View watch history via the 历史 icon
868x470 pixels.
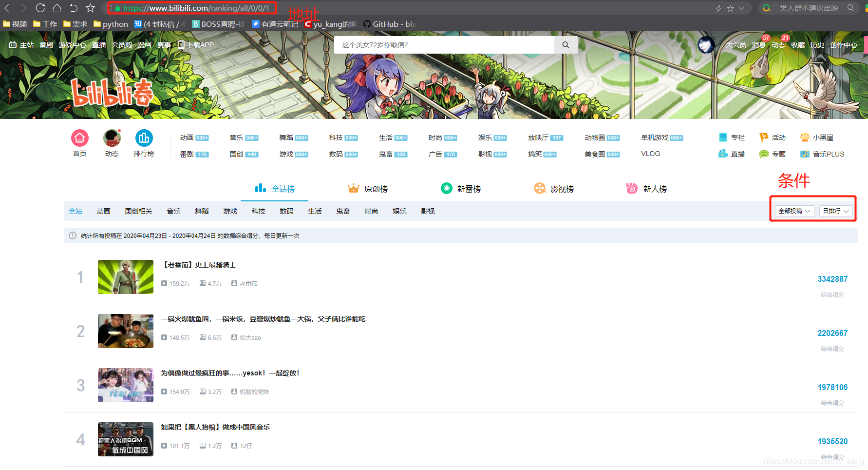coord(817,44)
